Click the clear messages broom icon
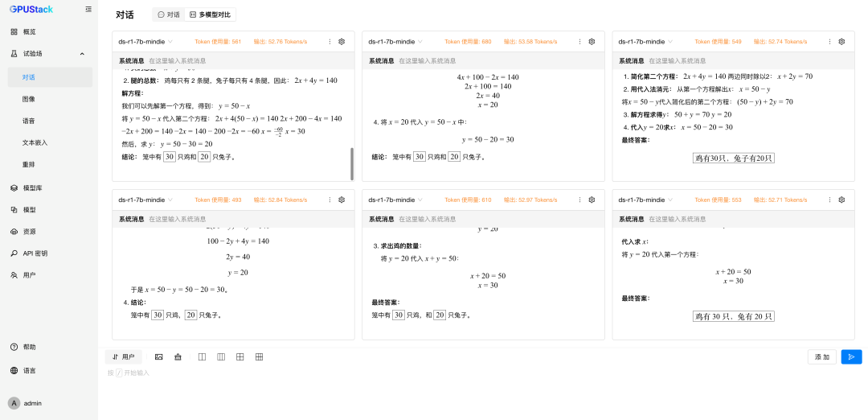The height and width of the screenshot is (420, 868). coord(178,356)
